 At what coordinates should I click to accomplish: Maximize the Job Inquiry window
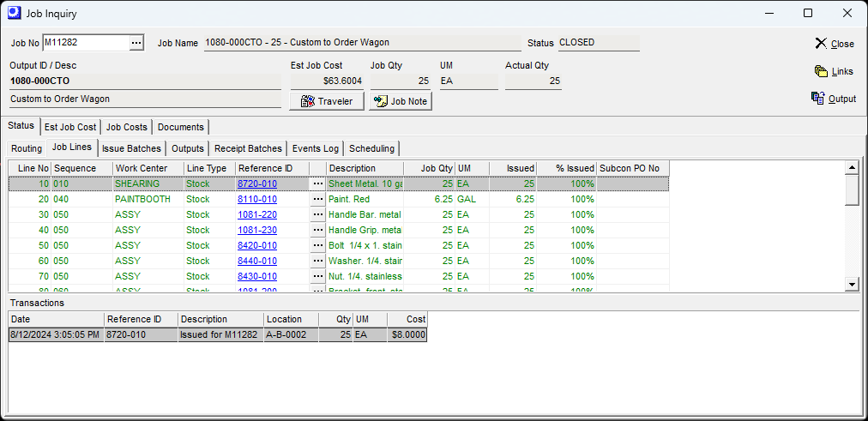pos(808,13)
